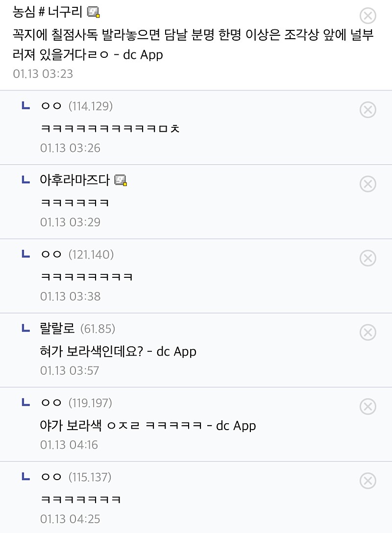Open the 아후라마즈다 user nickname
This screenshot has width=392, height=533.
[75, 180]
